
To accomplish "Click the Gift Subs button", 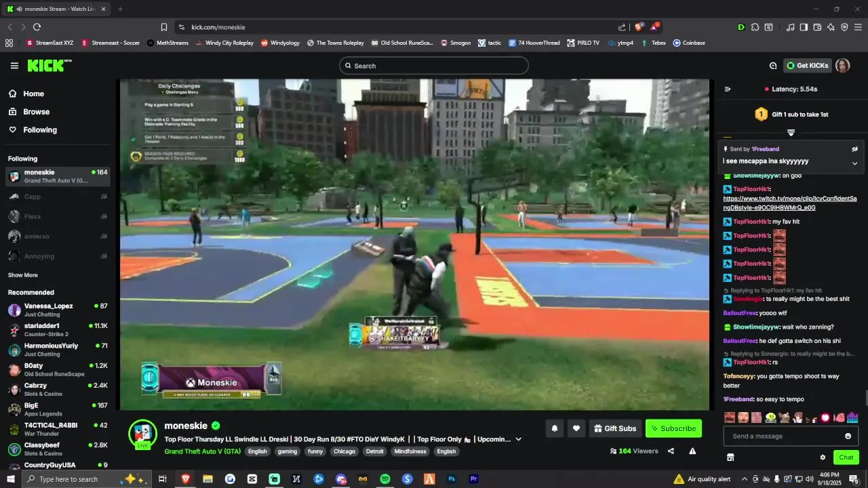I will (616, 428).
